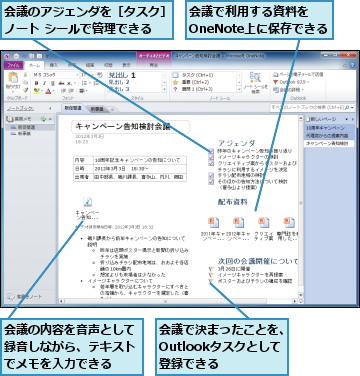
Task: Apply italic formatting with the I icon
Action: [44, 83]
